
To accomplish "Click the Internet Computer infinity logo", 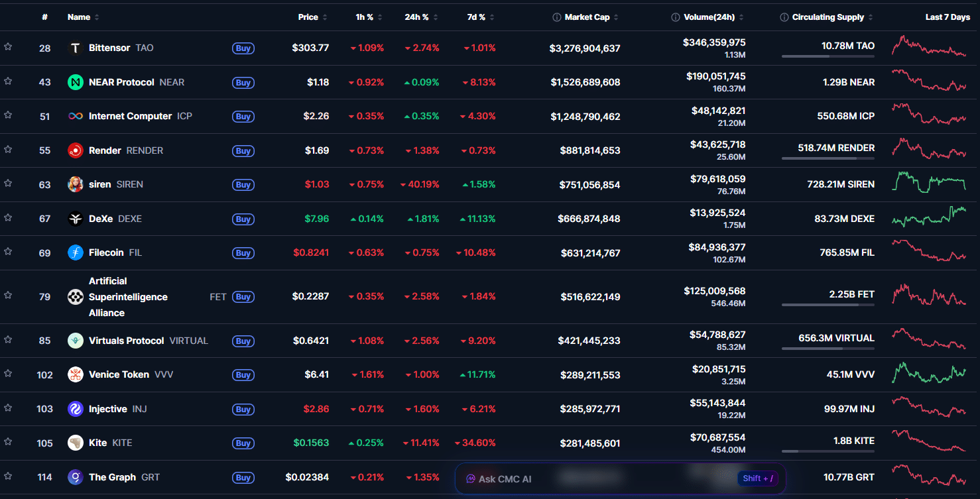I will tap(76, 116).
